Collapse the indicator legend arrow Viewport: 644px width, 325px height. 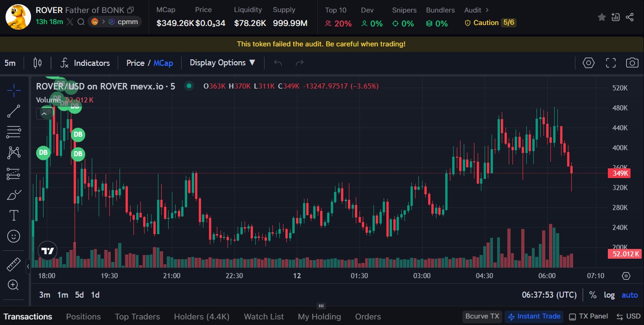tap(45, 113)
